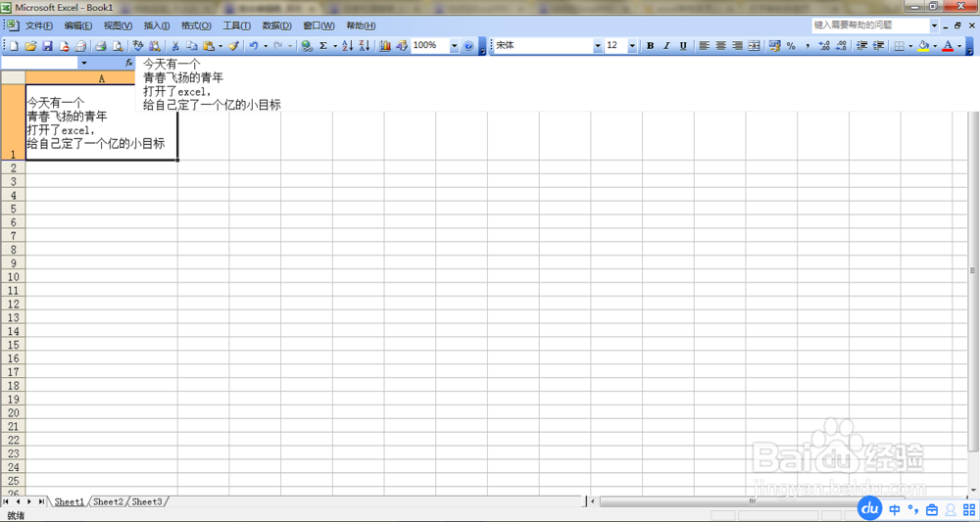Screen dimensions: 980x522
Task: Click the 键入需要帮助的问题 help search box
Action: point(870,25)
